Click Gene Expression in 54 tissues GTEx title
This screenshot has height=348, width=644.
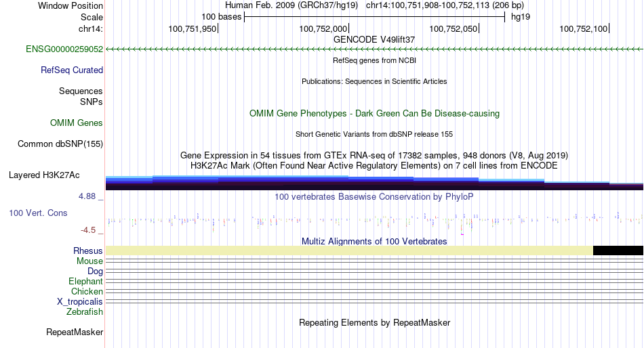(x=374, y=156)
